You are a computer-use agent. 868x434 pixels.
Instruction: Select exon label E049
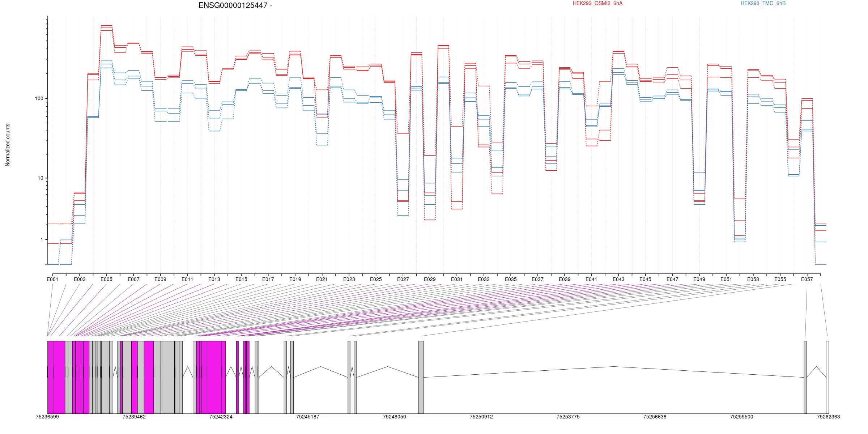tap(699, 279)
